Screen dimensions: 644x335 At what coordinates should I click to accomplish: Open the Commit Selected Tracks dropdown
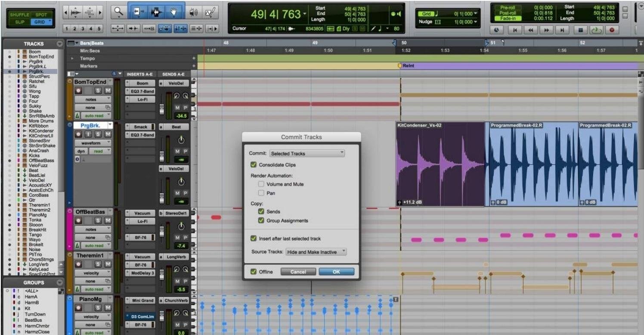pyautogui.click(x=307, y=153)
